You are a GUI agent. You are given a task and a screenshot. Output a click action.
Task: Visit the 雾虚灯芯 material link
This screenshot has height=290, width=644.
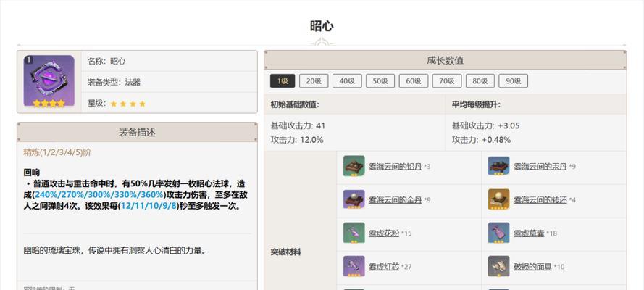pyautogui.click(x=384, y=267)
